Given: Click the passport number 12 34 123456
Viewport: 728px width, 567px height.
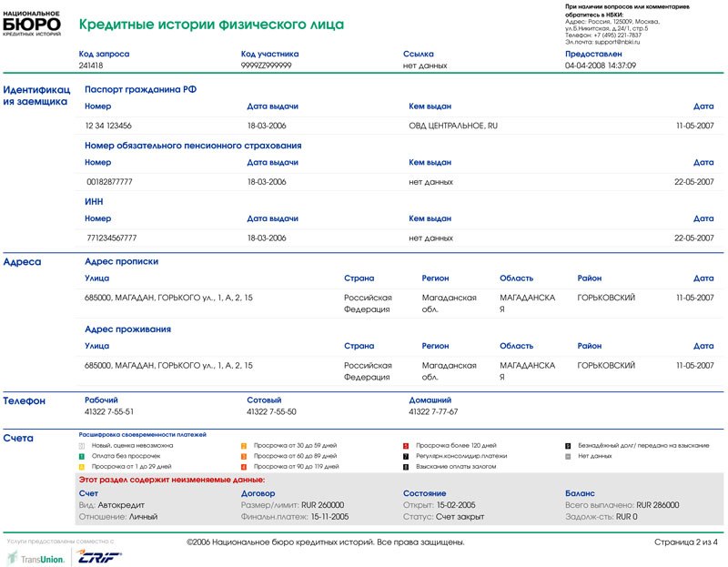Looking at the screenshot, I should (x=108, y=126).
